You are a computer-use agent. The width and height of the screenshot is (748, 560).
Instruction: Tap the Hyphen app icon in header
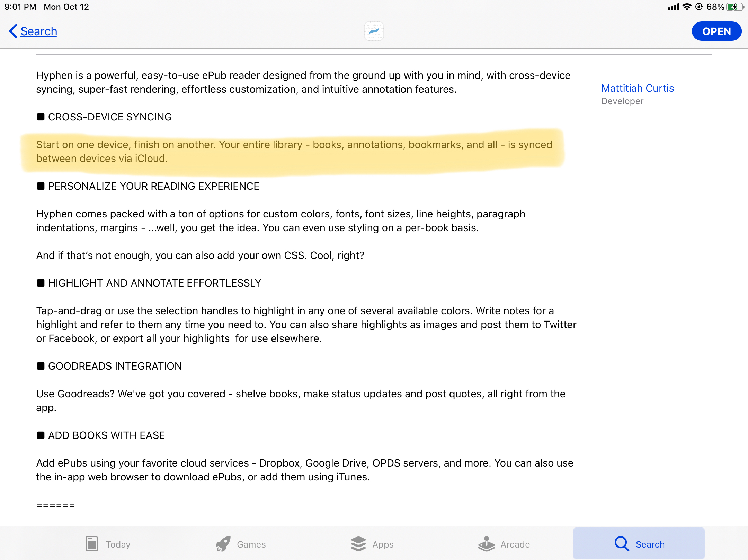click(x=374, y=31)
